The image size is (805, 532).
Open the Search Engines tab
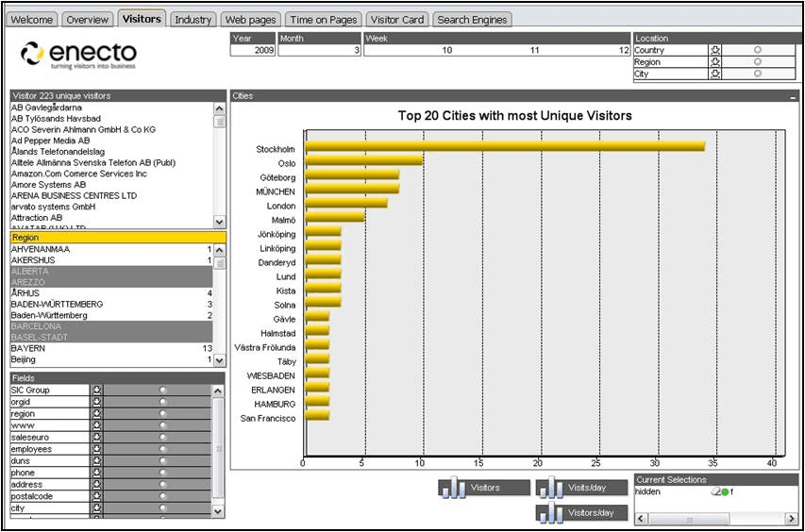tap(472, 20)
